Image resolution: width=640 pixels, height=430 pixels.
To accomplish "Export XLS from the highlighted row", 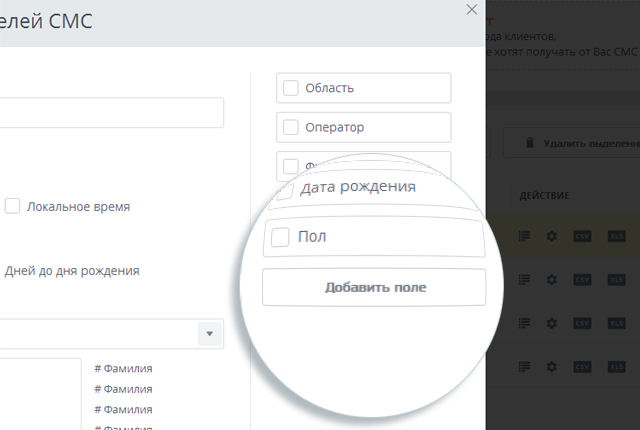I will tap(616, 236).
